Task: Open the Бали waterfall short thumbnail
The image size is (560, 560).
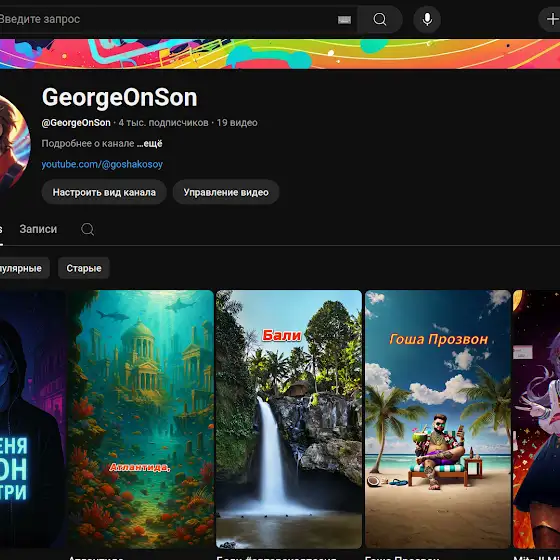Action: pos(289,419)
